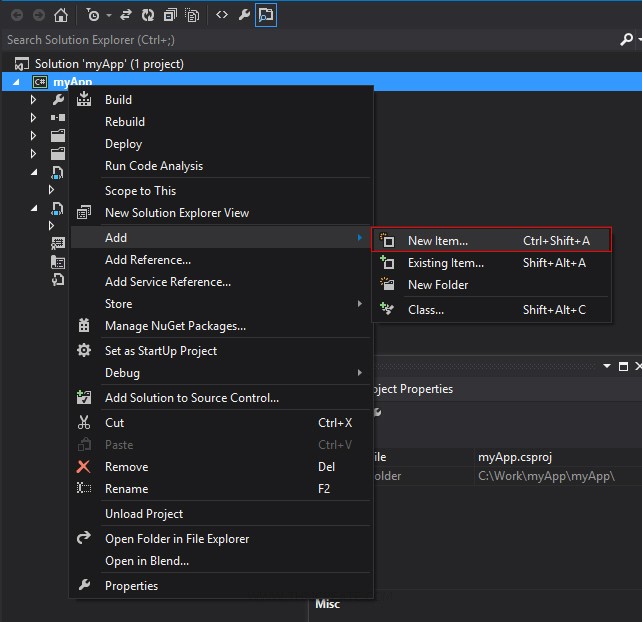Toggle the Preview Selected Items icon
This screenshot has width=642, height=622.
pyautogui.click(x=266, y=15)
